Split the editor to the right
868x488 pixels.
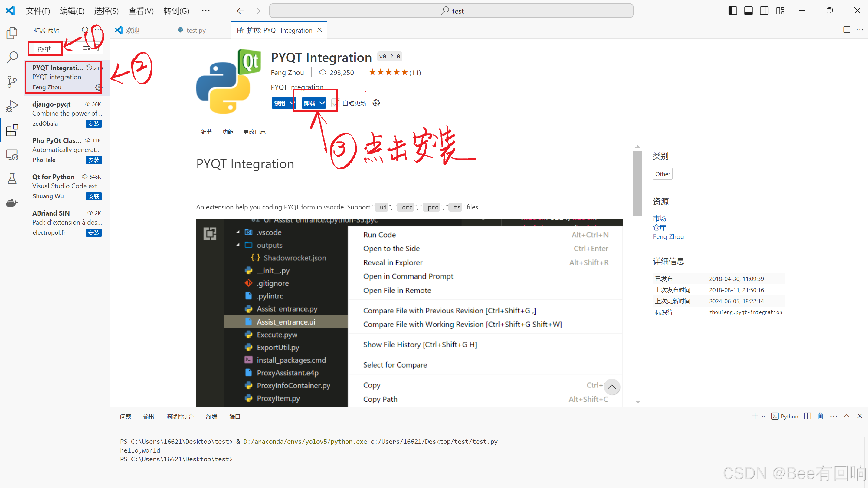point(847,30)
